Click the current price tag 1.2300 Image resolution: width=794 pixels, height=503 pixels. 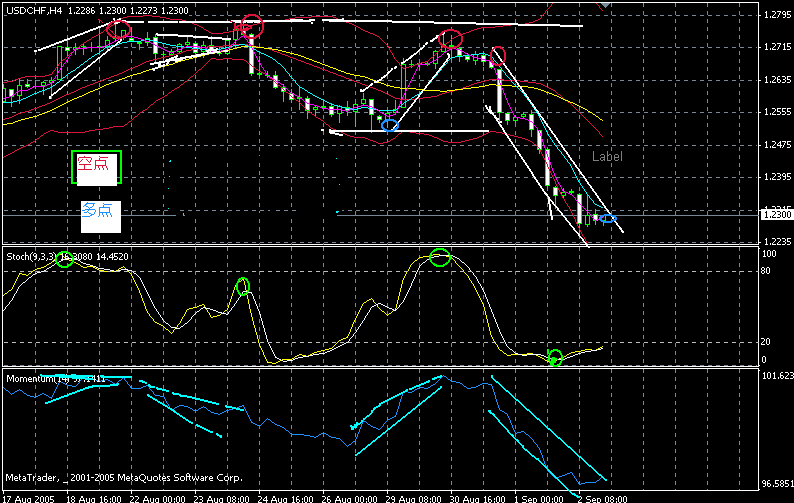[x=776, y=214]
